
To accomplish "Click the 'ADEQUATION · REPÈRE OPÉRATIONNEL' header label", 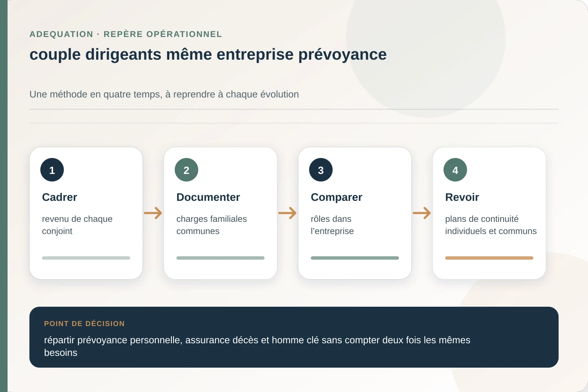I will click(126, 34).
